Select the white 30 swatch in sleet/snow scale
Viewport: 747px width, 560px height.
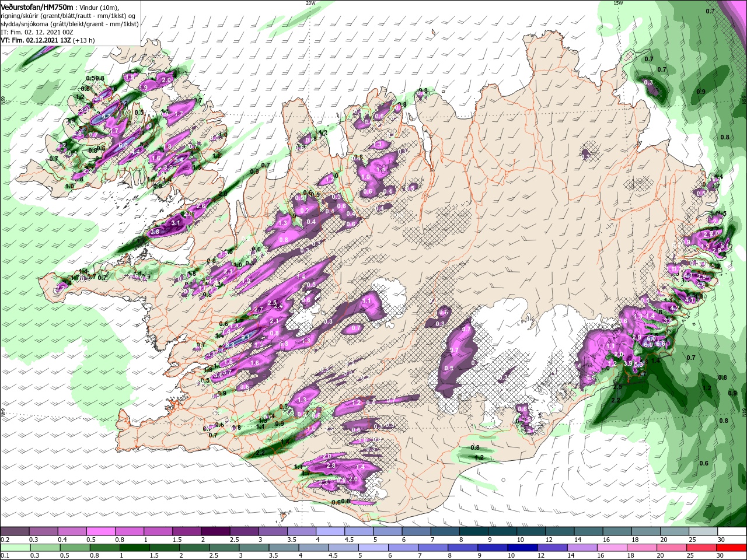[x=732, y=531]
